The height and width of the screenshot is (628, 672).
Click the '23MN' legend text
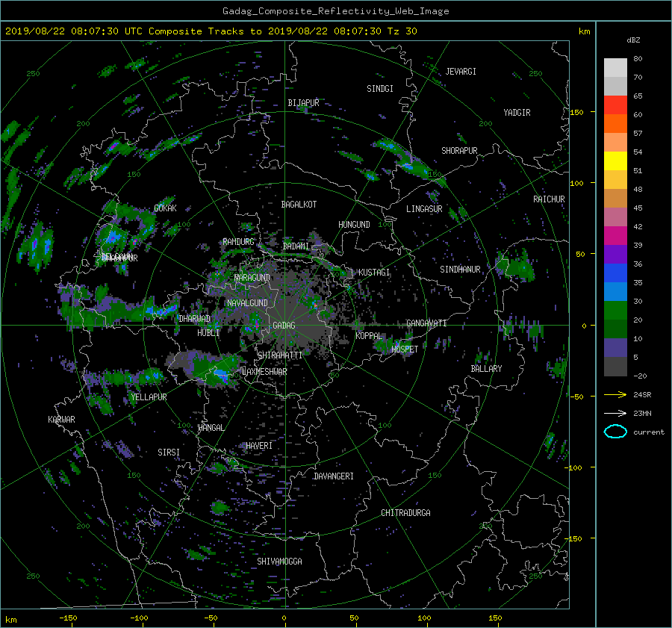tap(642, 414)
